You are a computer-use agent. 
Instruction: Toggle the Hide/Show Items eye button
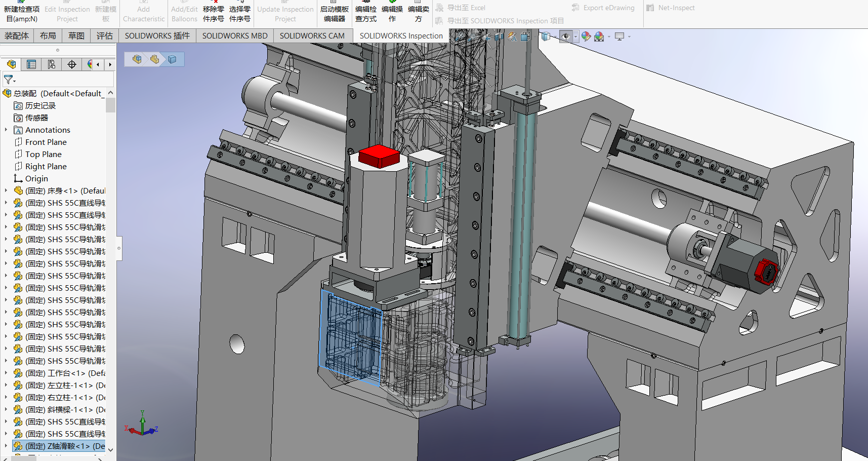(x=565, y=36)
